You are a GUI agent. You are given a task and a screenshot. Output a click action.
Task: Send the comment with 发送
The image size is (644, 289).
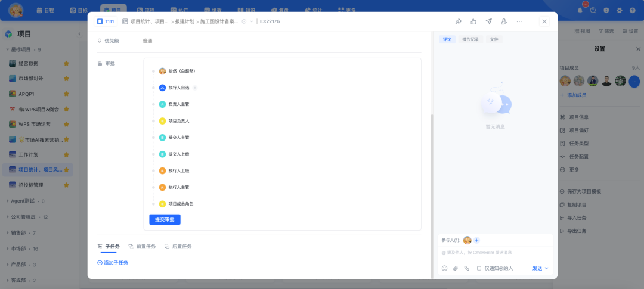pos(538,268)
